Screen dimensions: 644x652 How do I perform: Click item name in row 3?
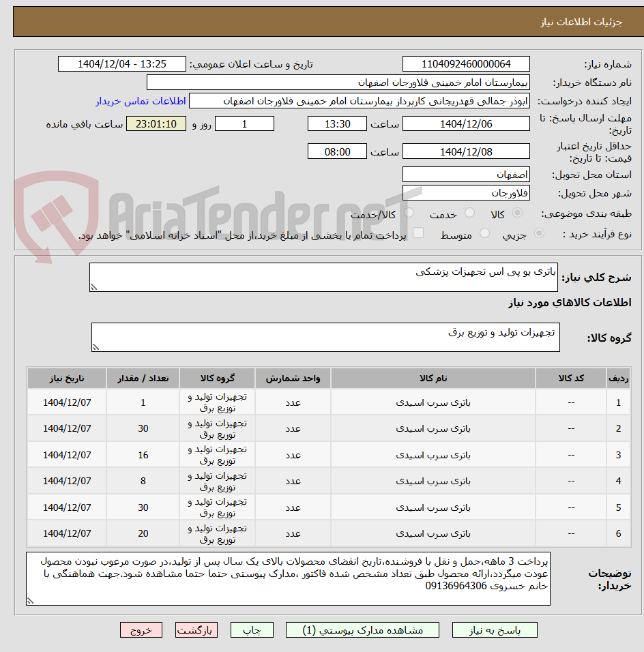coord(433,455)
